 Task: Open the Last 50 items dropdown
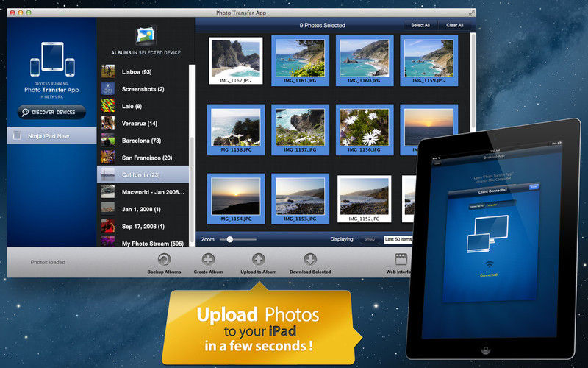[398, 239]
